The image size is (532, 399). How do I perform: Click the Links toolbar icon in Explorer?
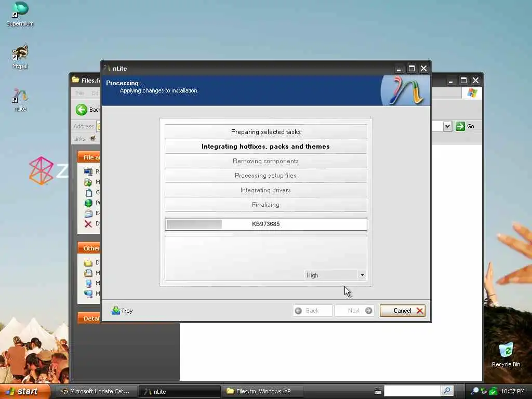[x=93, y=138]
